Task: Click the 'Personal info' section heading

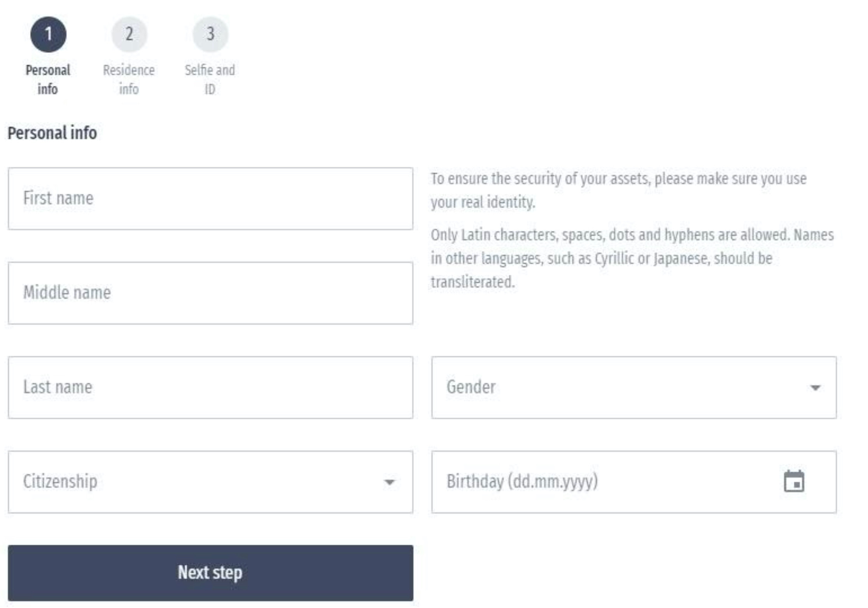Action: (x=52, y=133)
